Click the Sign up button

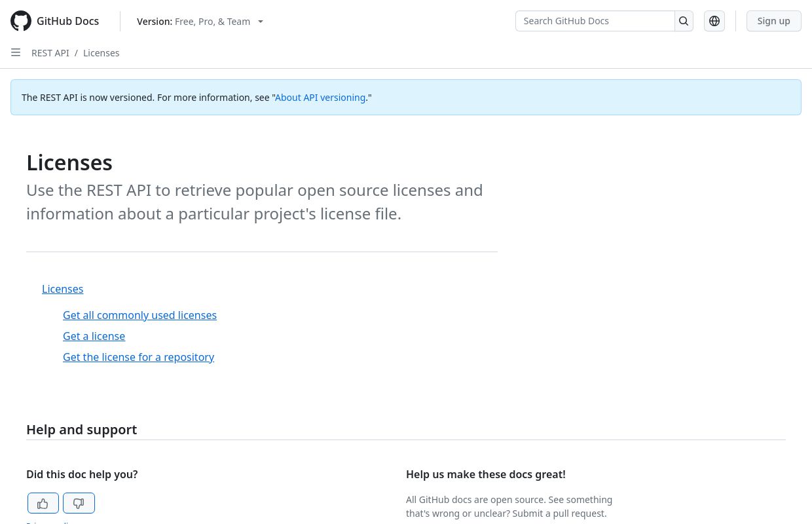point(774,21)
